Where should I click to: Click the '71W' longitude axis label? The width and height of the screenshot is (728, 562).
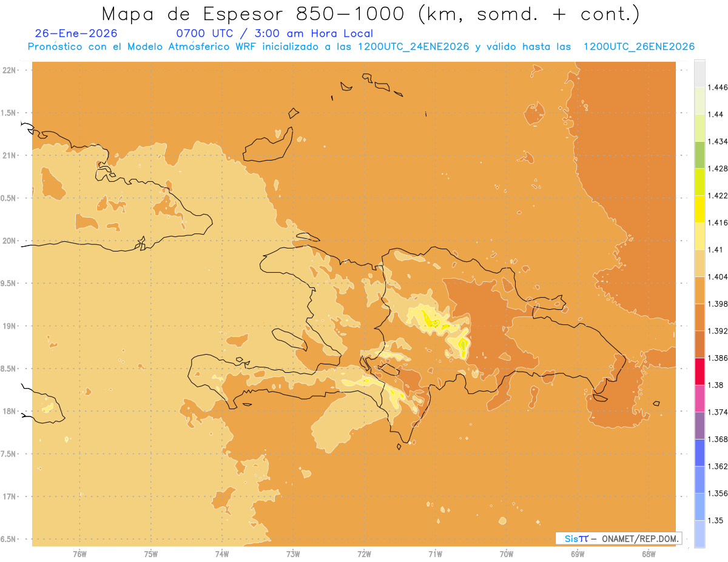point(435,554)
